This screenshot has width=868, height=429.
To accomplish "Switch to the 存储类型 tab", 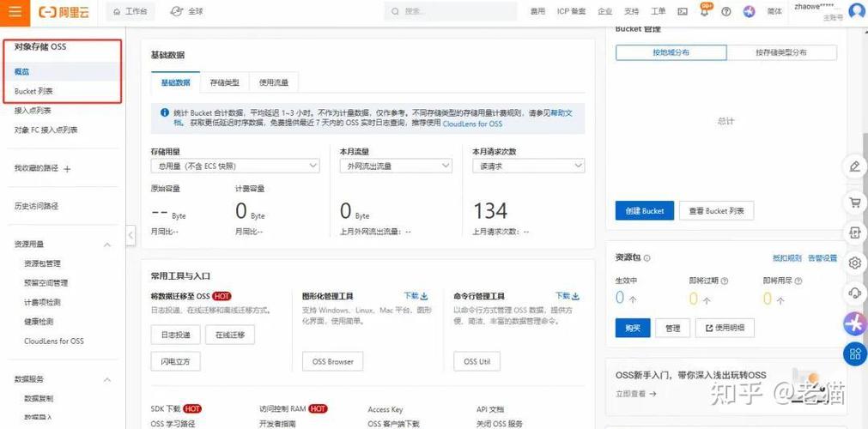I will pos(224,82).
